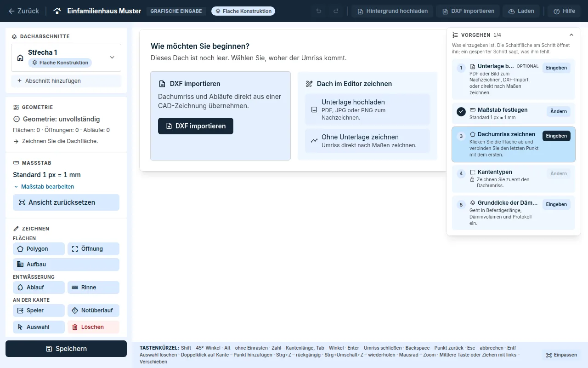Click the Dachumriss zeichnen step 3 card

514,144
